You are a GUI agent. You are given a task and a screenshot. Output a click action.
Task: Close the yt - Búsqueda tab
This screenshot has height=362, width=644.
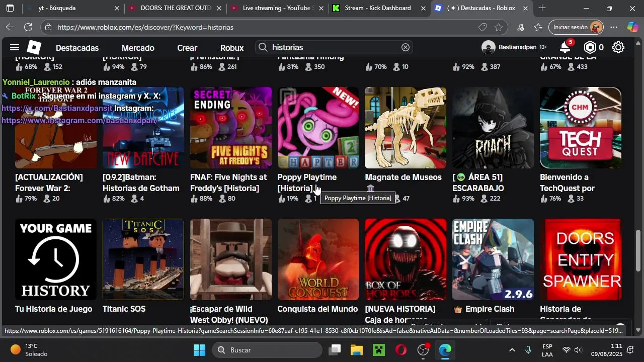point(117,8)
